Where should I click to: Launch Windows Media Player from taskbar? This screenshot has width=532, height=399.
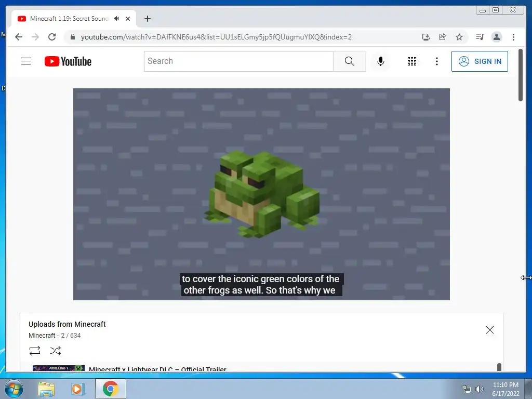point(77,389)
